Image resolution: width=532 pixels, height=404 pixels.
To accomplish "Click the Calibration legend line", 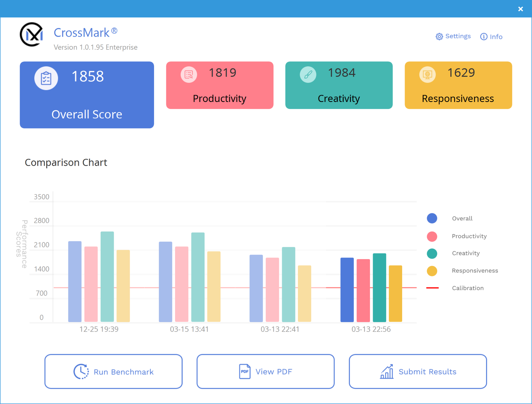I will click(432, 288).
